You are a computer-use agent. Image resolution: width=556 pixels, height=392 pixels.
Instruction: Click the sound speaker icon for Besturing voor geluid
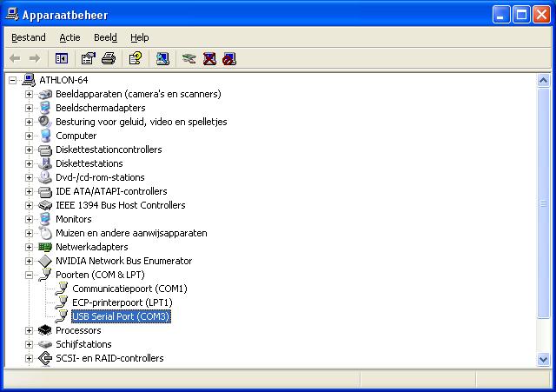click(45, 122)
